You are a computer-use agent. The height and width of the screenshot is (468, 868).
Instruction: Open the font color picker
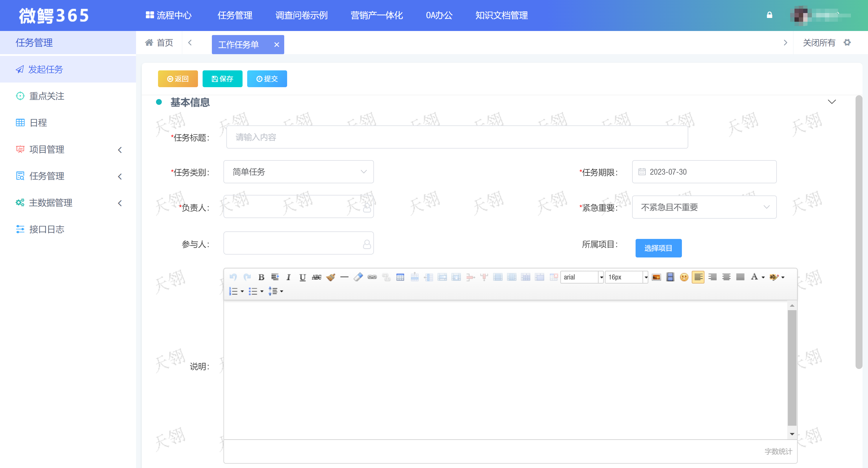point(757,277)
